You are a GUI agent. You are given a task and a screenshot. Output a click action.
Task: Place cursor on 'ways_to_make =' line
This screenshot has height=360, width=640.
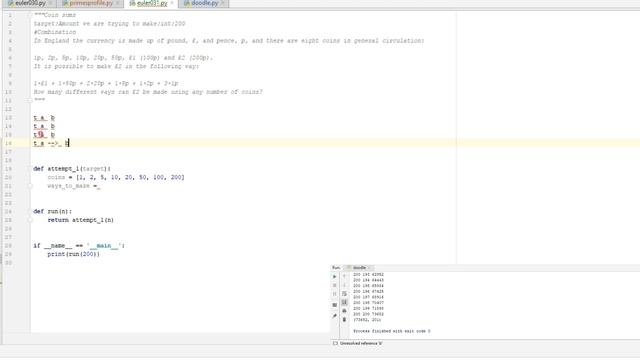74,186
